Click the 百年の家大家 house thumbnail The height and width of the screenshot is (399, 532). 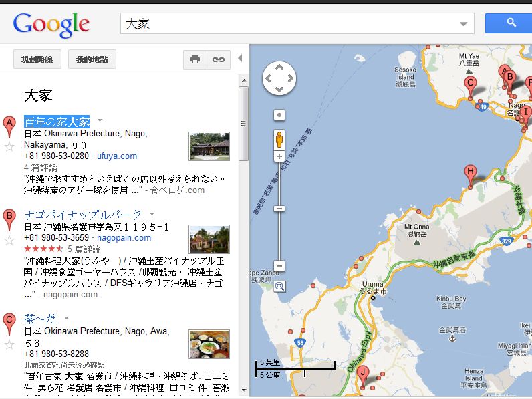click(209, 146)
